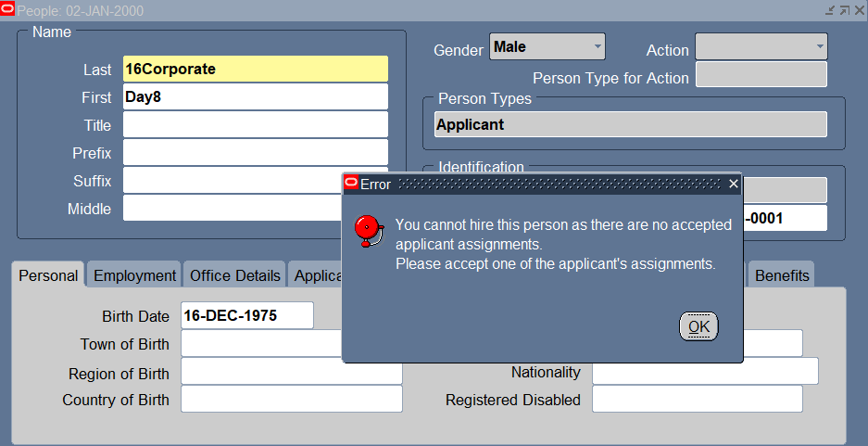868x446 pixels.
Task: Click the Oracle icon in Error dialog title
Action: tap(351, 184)
